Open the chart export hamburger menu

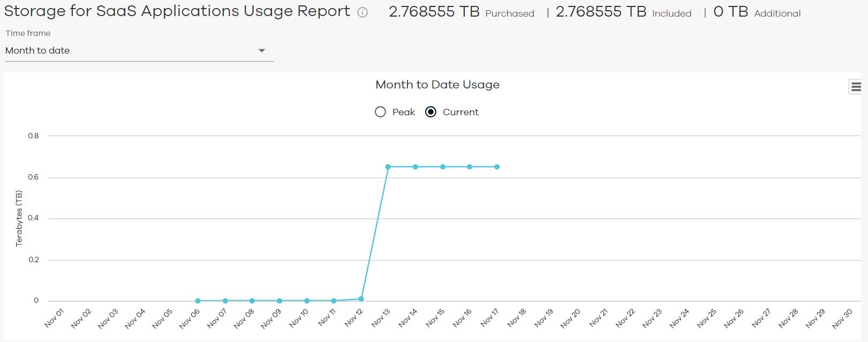pos(856,86)
